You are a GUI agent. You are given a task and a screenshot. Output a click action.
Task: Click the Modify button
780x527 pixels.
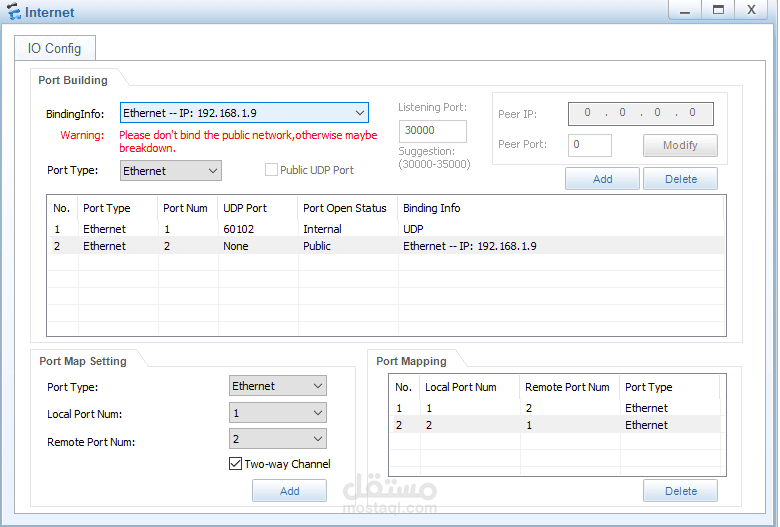coord(680,145)
